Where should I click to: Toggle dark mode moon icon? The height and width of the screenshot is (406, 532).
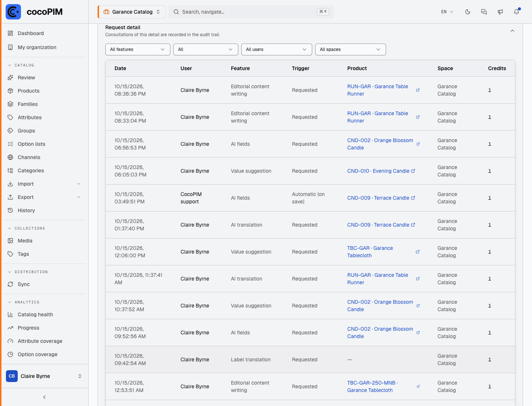468,12
